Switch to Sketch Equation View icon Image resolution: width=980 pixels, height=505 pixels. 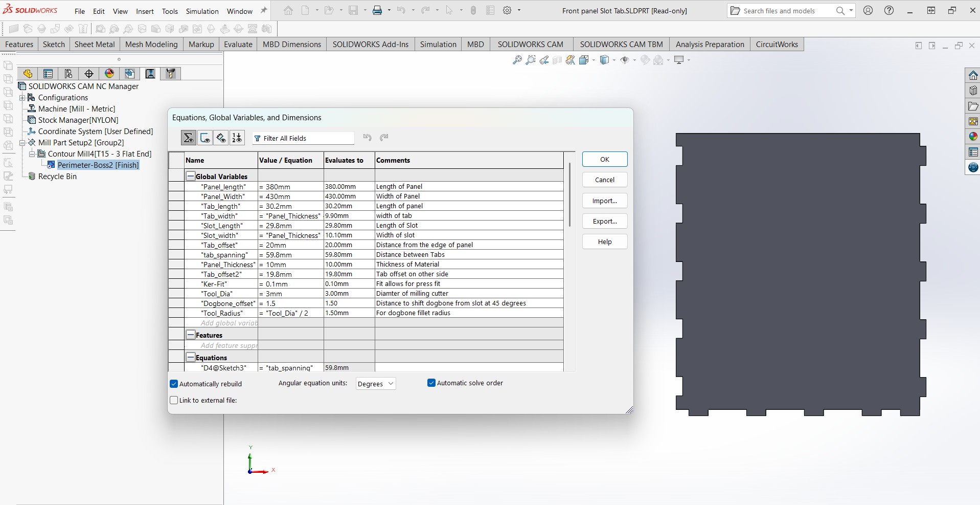pos(205,138)
